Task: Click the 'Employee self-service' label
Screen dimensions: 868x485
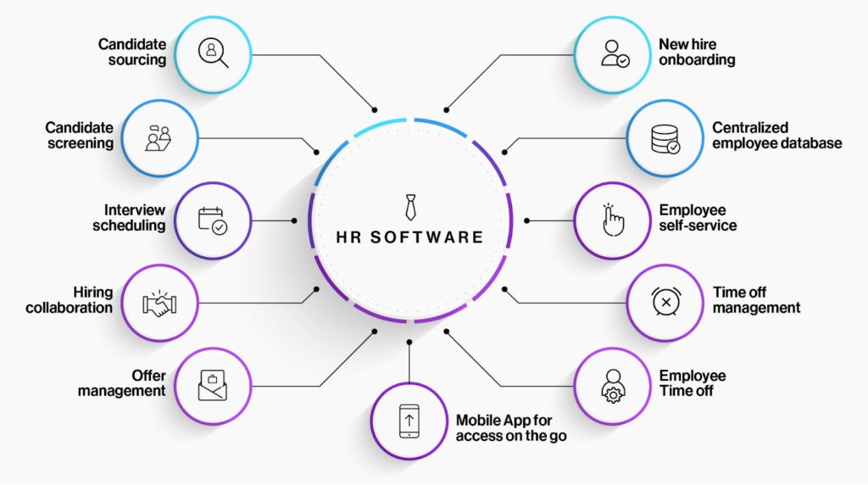Action: 698,218
